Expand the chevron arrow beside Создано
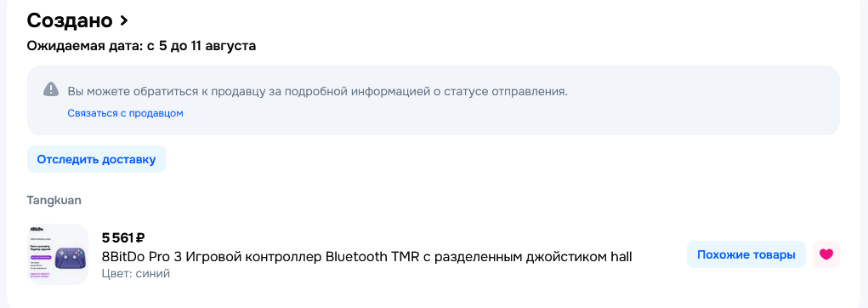Screen dimensions: 868x308 coord(124,20)
